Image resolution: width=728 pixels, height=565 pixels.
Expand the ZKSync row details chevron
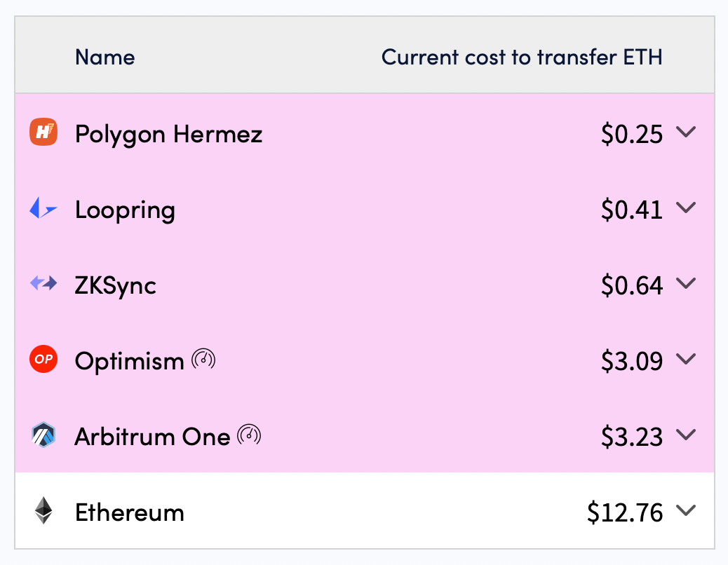[686, 283]
